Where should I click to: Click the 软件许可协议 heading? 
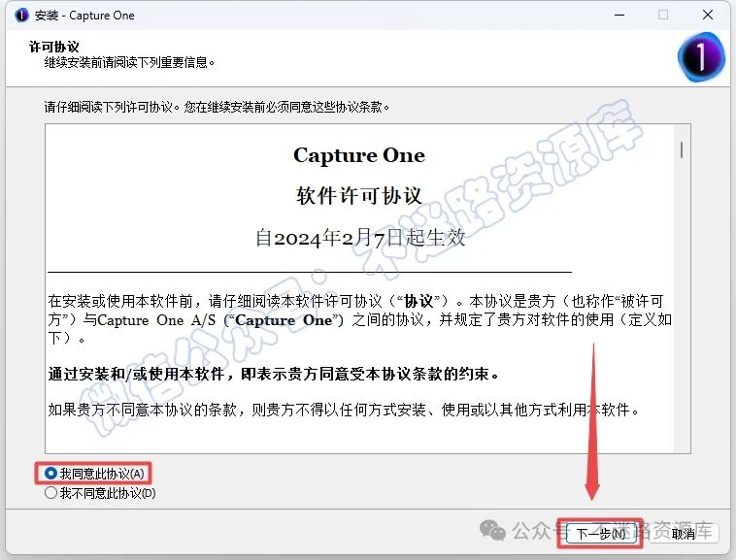tap(359, 196)
